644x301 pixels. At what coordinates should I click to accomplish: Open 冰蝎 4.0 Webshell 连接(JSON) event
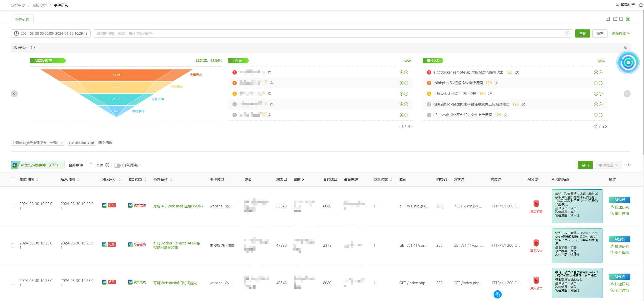(178, 206)
